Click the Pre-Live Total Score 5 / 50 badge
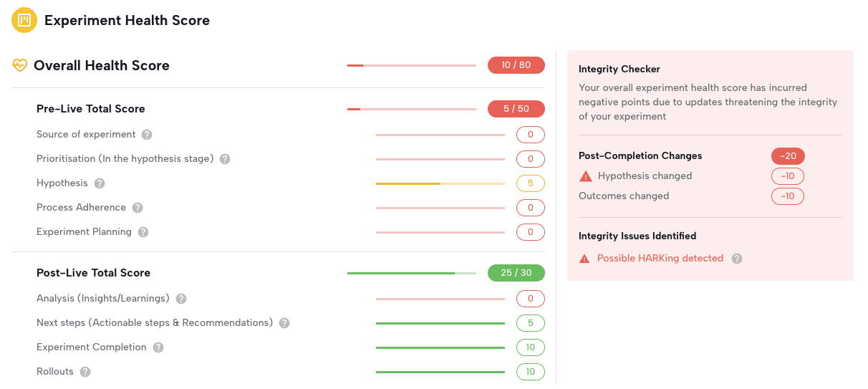Image resolution: width=868 pixels, height=389 pixels. 516,109
